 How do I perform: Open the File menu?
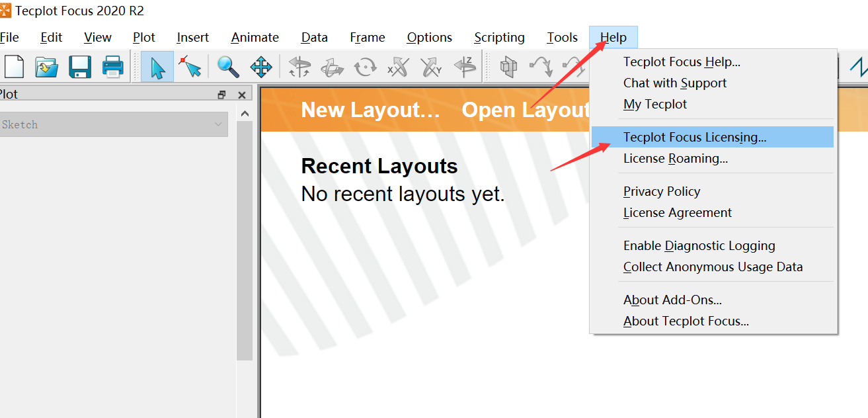coord(9,38)
